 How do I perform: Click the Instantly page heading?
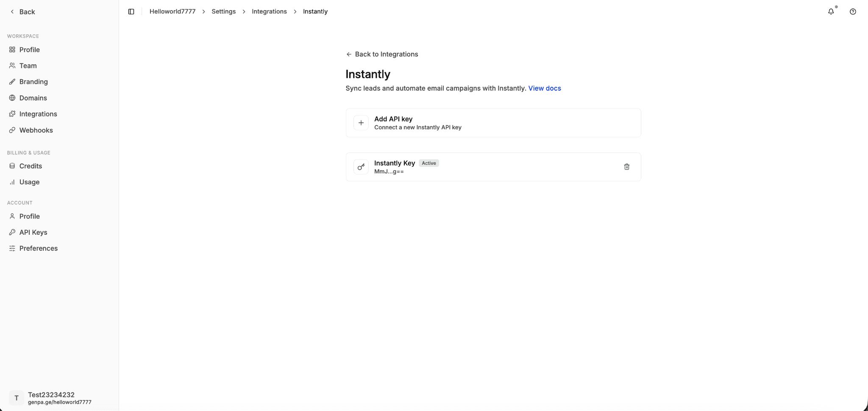pos(368,74)
